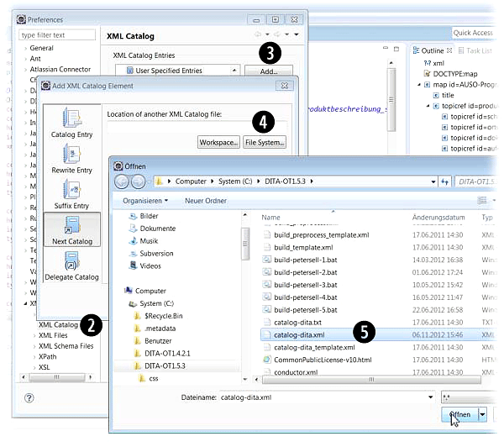Click the Bilder library icon

click(133, 216)
